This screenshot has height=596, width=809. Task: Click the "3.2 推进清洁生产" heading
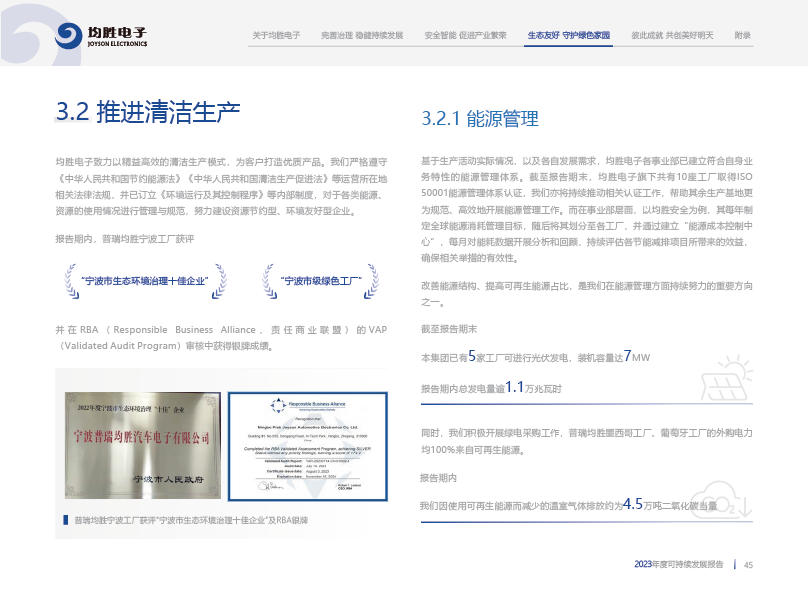[148, 111]
